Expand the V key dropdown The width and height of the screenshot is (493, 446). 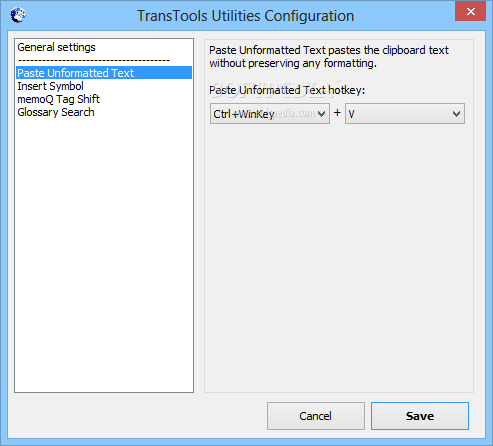coord(405,114)
